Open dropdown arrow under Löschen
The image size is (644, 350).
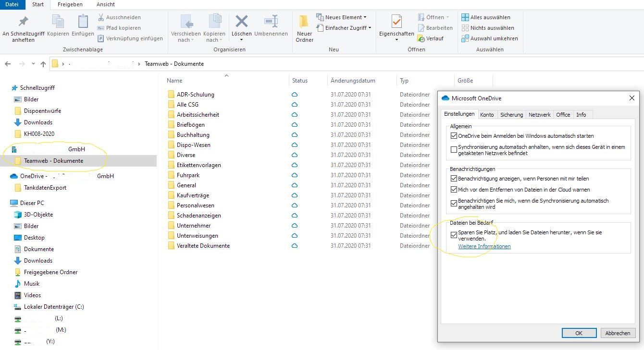click(x=242, y=40)
